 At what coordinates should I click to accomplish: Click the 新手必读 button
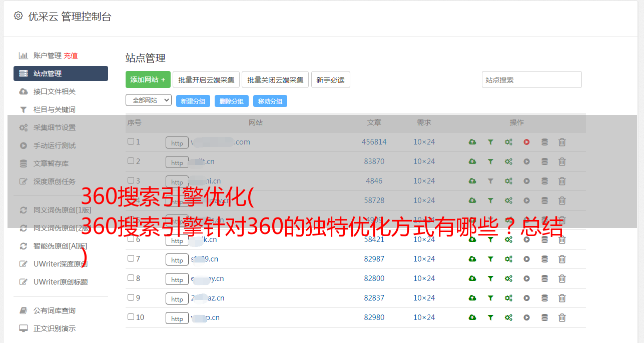[x=330, y=79]
